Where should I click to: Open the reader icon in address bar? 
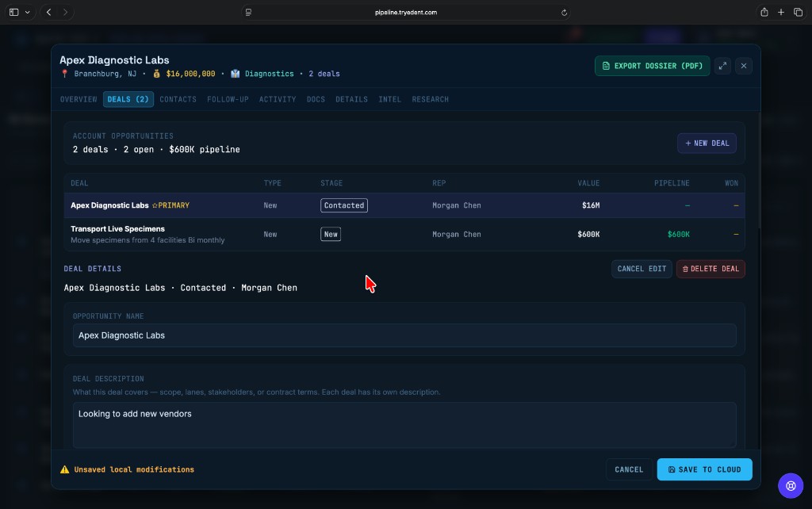(248, 13)
